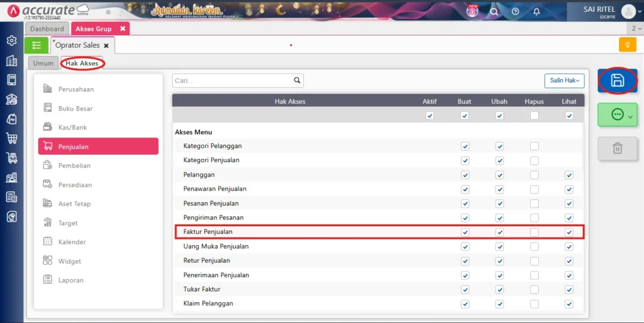This screenshot has height=323, width=644.
Task: Click the trash delete icon button
Action: coord(617,148)
